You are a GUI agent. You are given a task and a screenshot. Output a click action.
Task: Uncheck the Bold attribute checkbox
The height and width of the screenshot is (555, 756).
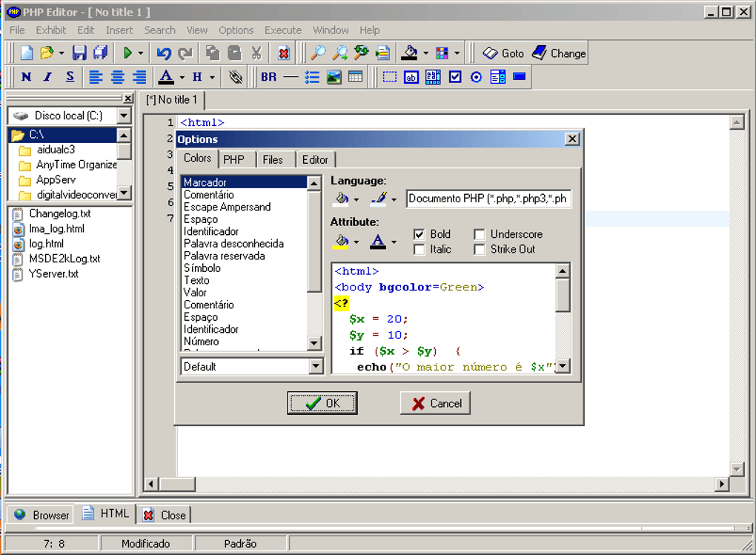click(x=419, y=234)
